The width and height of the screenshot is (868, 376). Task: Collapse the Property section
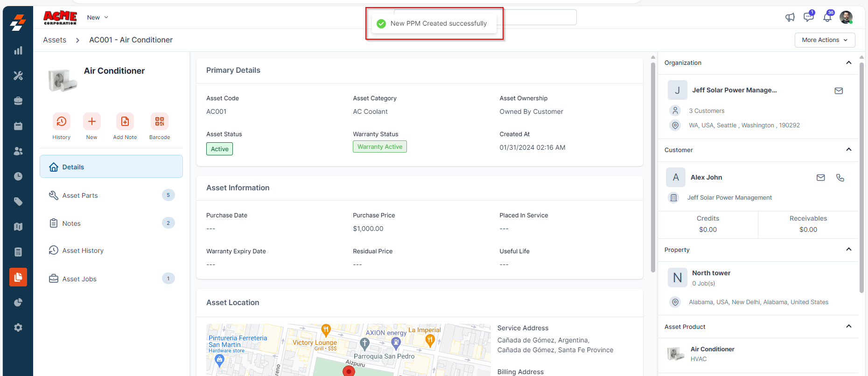tap(848, 250)
